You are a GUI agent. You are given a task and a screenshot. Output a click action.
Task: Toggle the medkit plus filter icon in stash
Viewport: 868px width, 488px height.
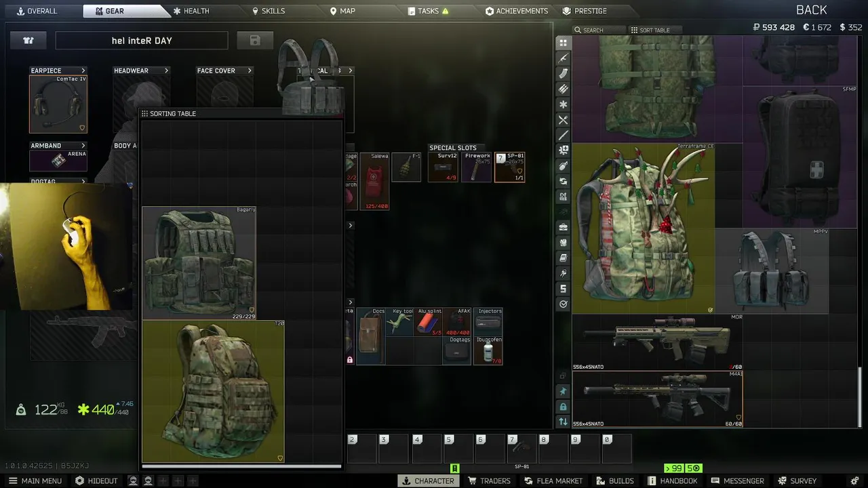pos(563,150)
